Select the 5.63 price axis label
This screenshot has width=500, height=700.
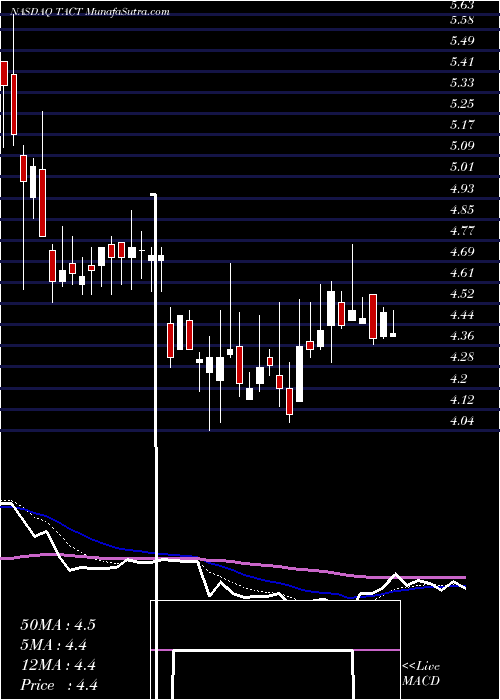click(462, 5)
